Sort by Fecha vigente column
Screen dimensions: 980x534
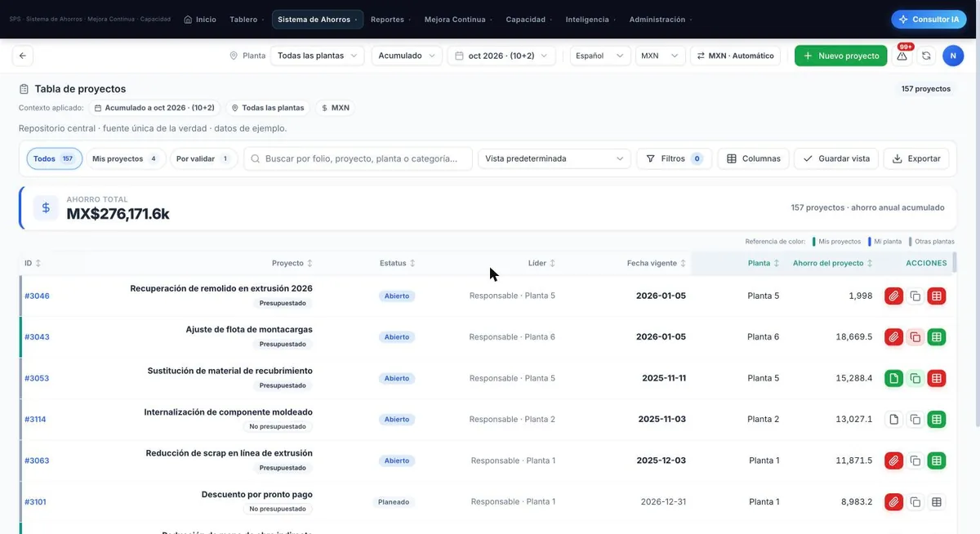(x=657, y=263)
